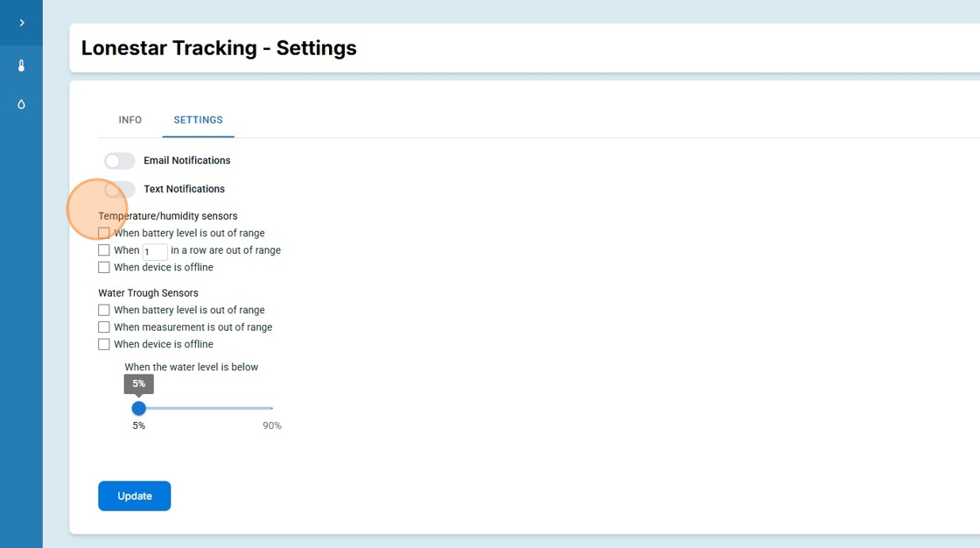Open the temperature sensors thermometer icon
Viewport: 980px width, 548px height.
coord(21,66)
